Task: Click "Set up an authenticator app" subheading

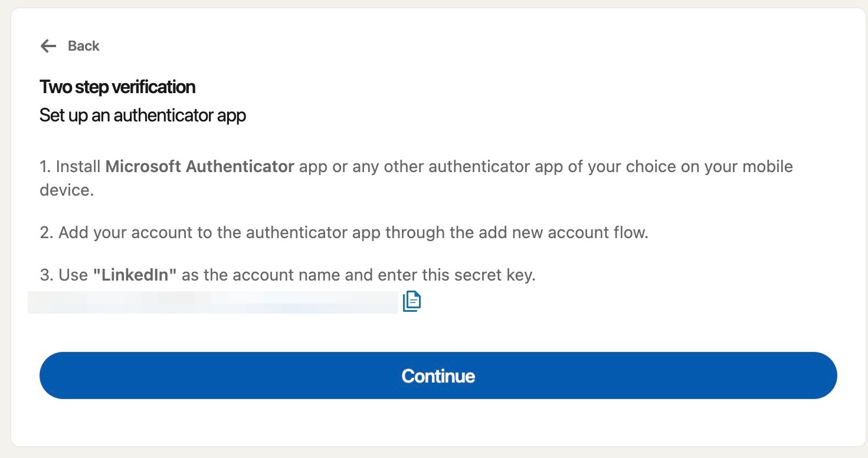Action: 143,116
